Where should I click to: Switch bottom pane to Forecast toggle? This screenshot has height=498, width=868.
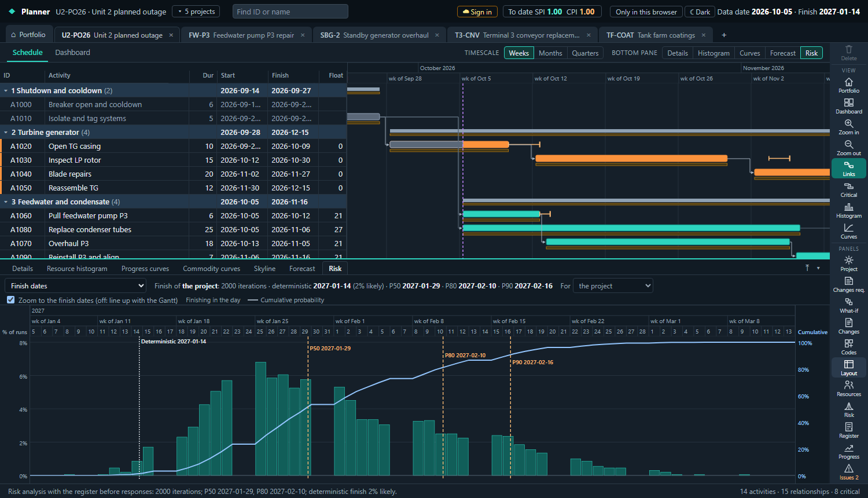tap(782, 53)
